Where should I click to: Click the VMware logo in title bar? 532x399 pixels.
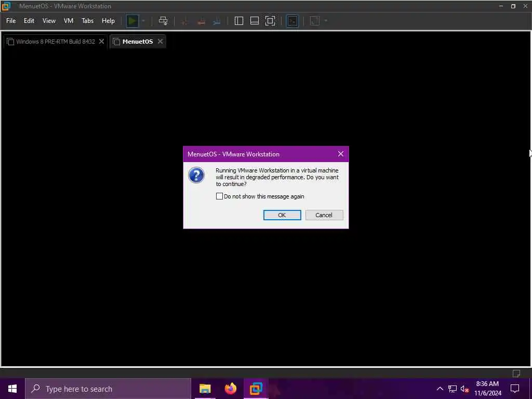[6, 6]
